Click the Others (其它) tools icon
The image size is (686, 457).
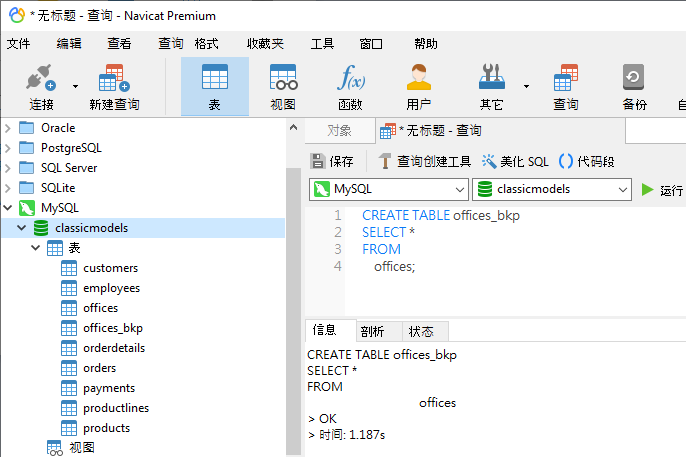click(492, 77)
